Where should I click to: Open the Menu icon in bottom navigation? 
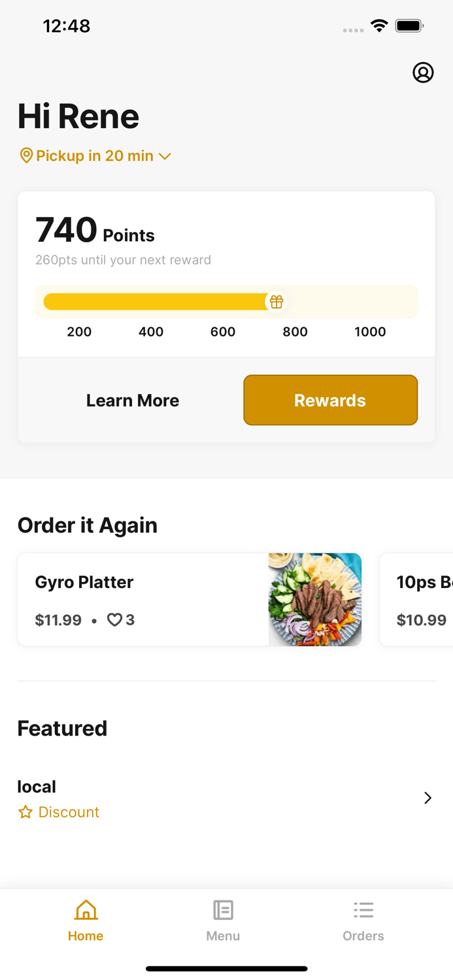pos(223,909)
